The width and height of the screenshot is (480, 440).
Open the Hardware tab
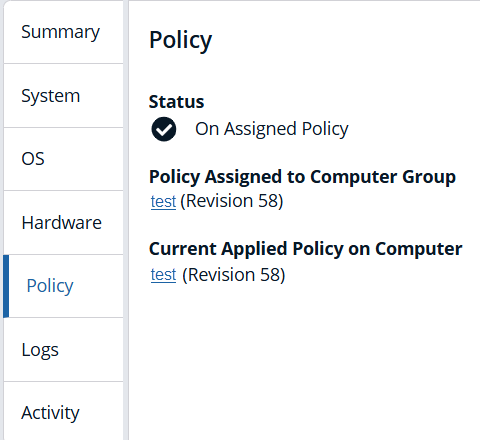point(63,223)
